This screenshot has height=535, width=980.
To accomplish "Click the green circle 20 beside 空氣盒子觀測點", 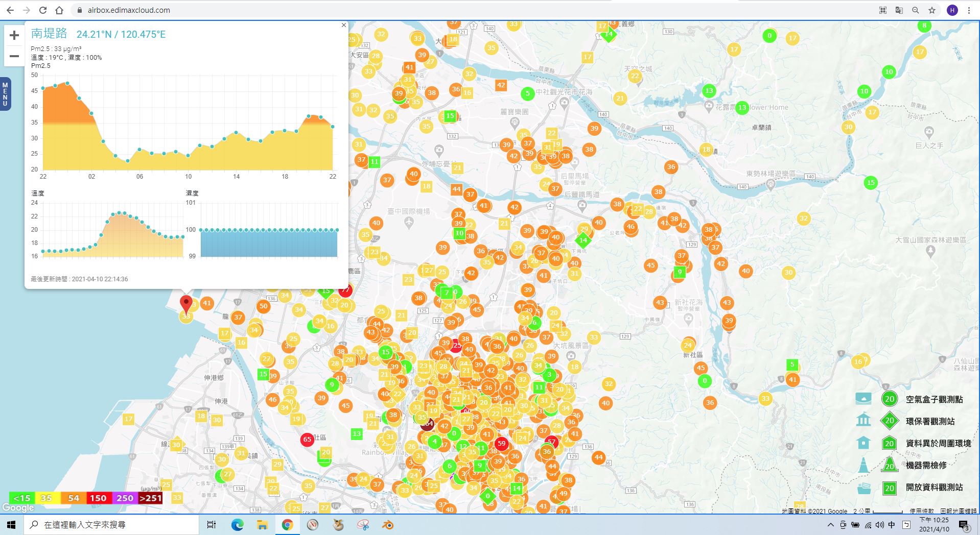I will 890,399.
